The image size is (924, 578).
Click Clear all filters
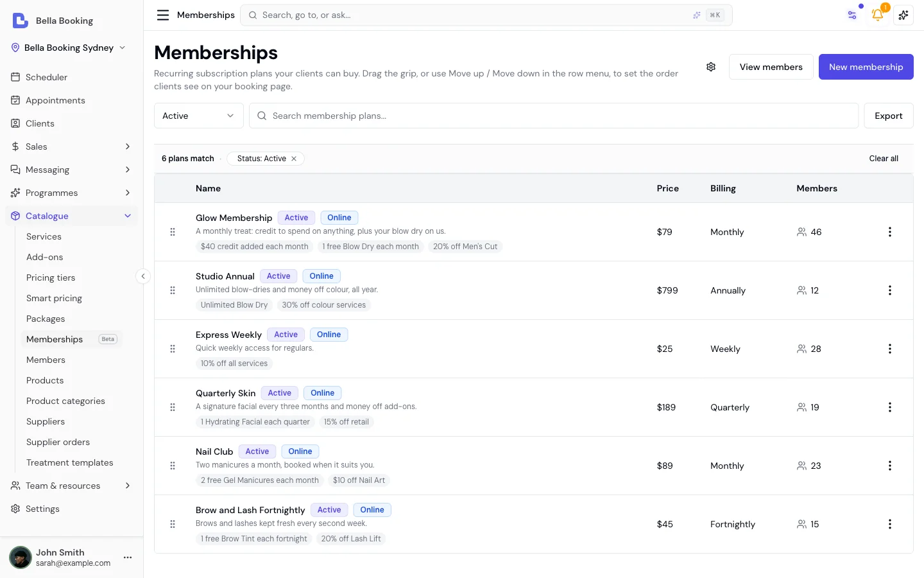(x=884, y=159)
